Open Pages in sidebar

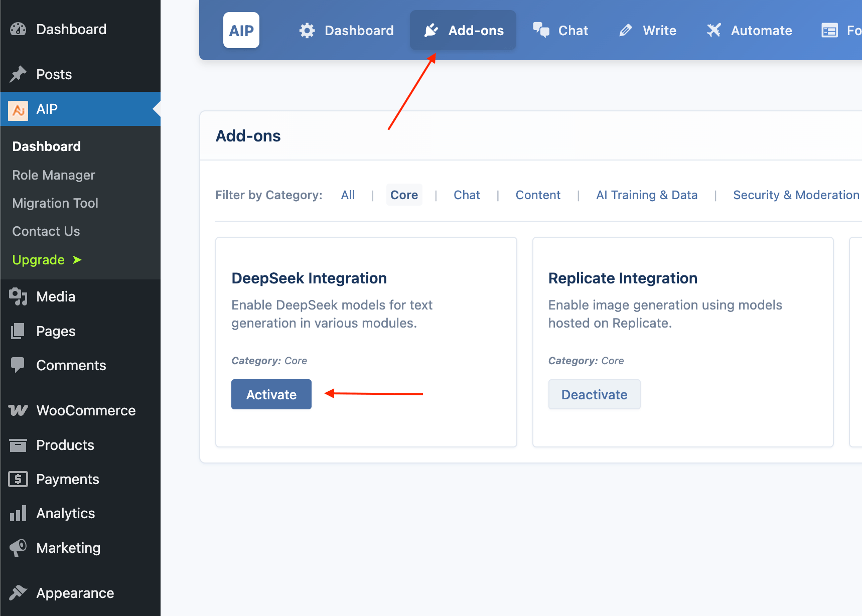(80, 331)
